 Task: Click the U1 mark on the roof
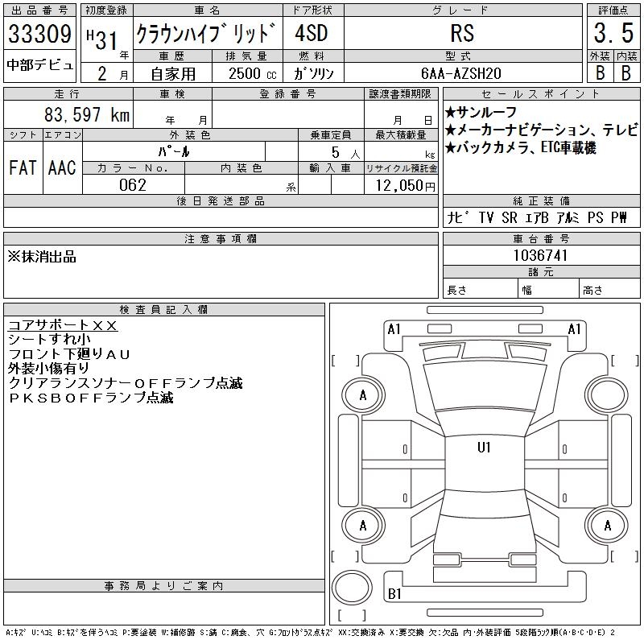[485, 448]
